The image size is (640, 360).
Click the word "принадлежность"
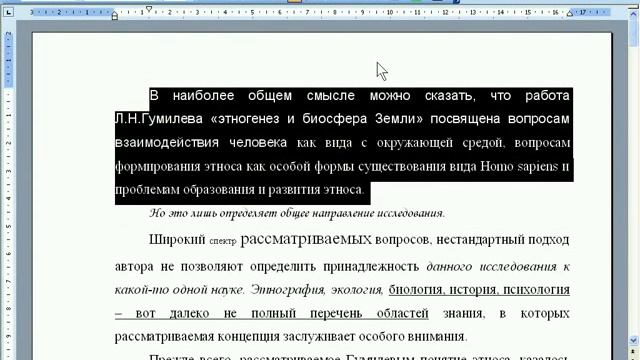(371, 266)
